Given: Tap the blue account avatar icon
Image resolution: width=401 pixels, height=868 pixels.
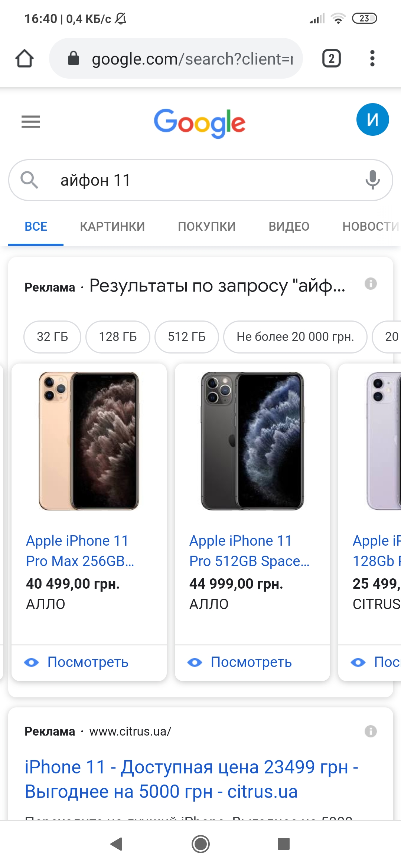Looking at the screenshot, I should [372, 119].
